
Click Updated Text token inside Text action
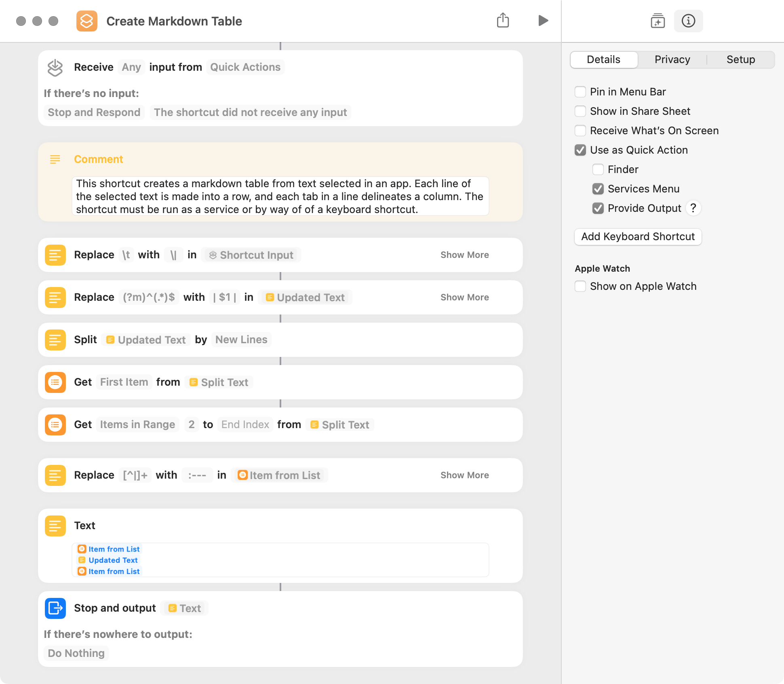pyautogui.click(x=108, y=560)
